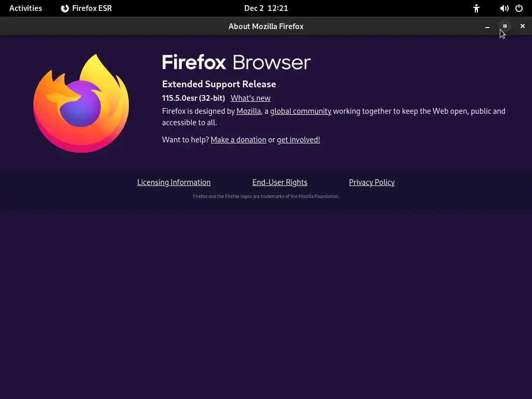Click the trademark notice text
This screenshot has width=532, height=399.
coord(266,196)
